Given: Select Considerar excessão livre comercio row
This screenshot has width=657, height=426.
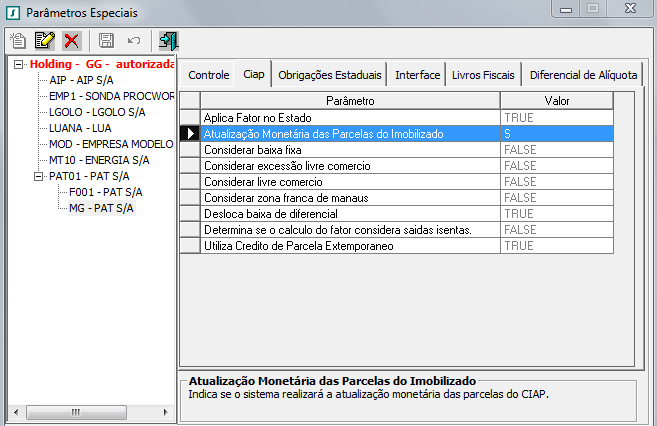Looking at the screenshot, I should [x=397, y=166].
